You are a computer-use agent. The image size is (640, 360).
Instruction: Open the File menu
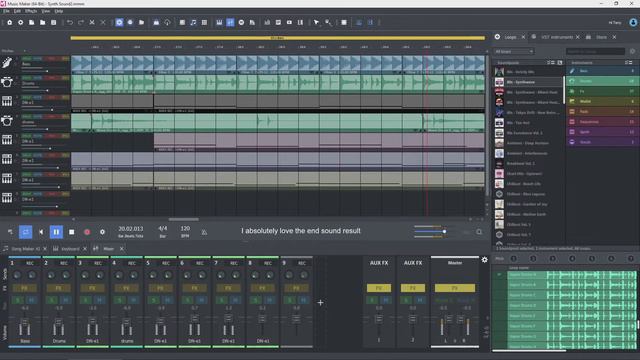(x=7, y=11)
